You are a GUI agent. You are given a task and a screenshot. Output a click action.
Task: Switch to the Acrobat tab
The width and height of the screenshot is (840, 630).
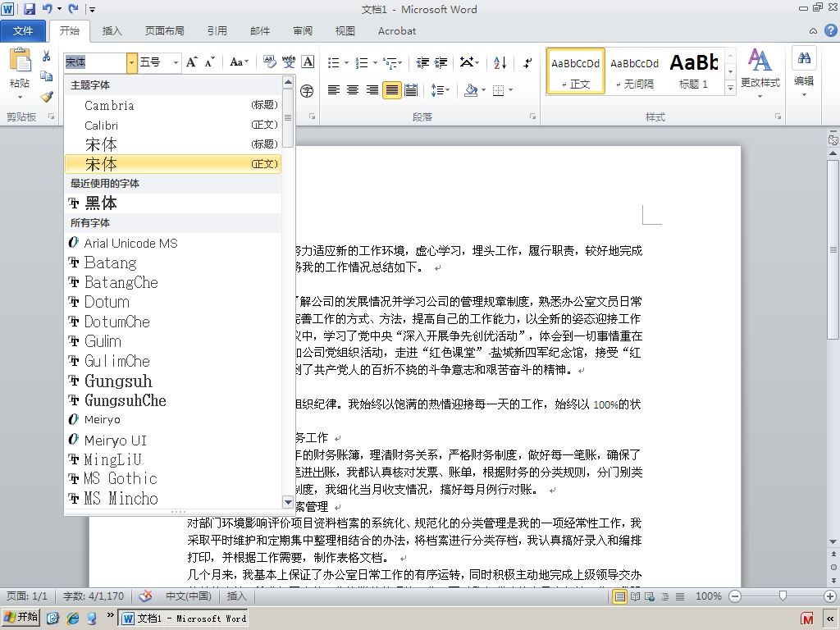tap(397, 31)
